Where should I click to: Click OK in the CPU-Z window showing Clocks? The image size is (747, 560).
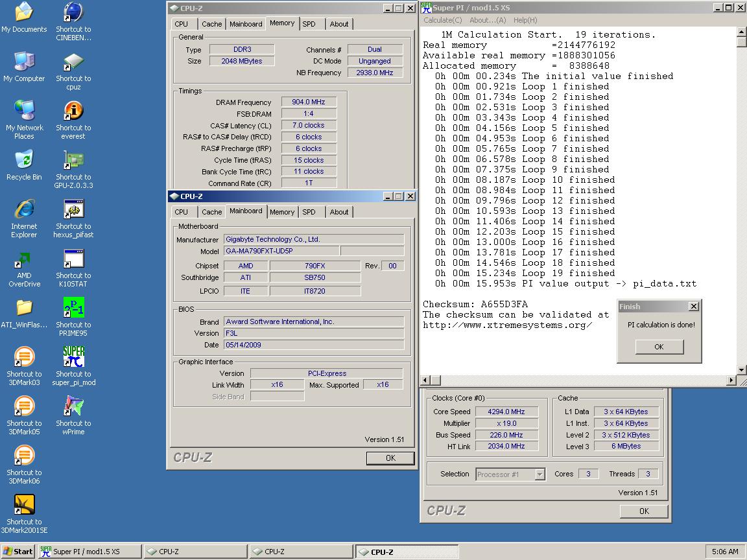[644, 511]
